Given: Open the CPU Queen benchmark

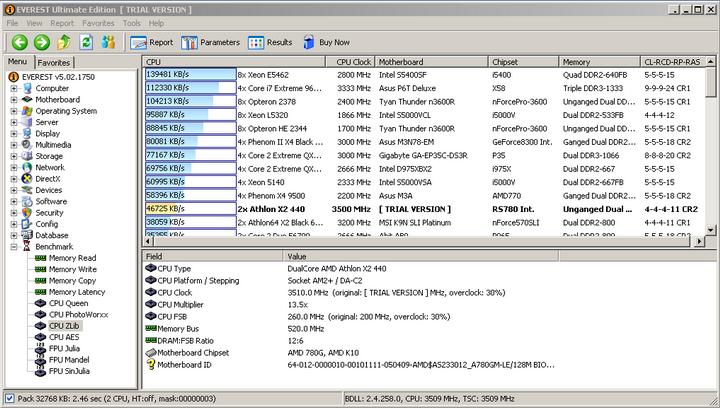Looking at the screenshot, I should [68, 303].
